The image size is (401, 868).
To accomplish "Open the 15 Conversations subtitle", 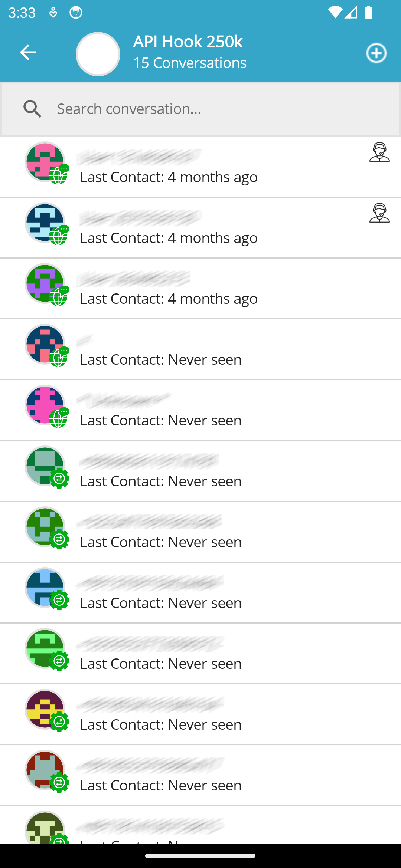I will [190, 63].
